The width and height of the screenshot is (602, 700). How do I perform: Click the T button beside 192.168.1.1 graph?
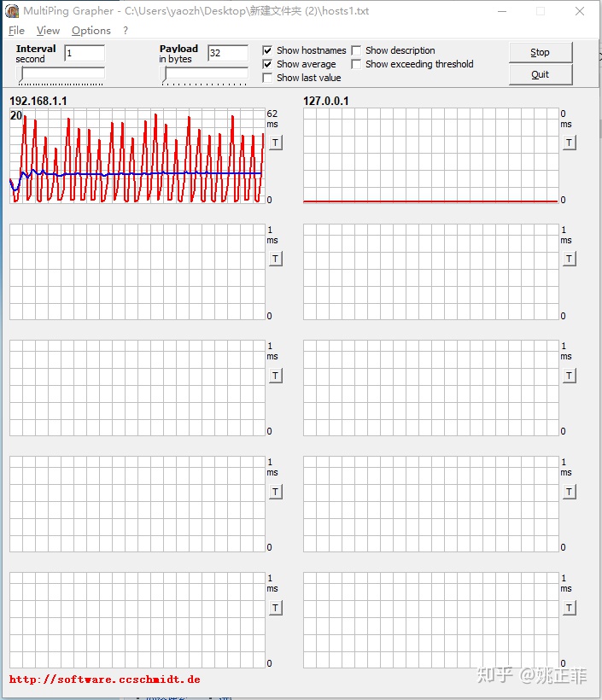pos(275,143)
